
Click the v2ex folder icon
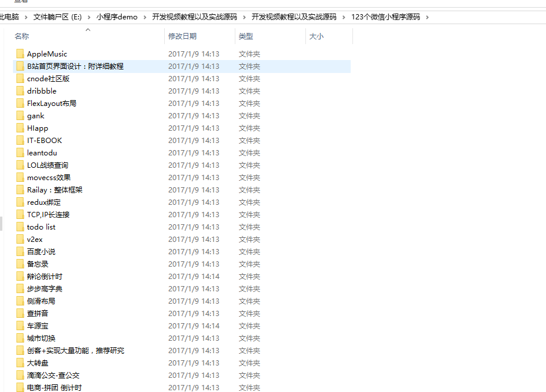coord(20,240)
